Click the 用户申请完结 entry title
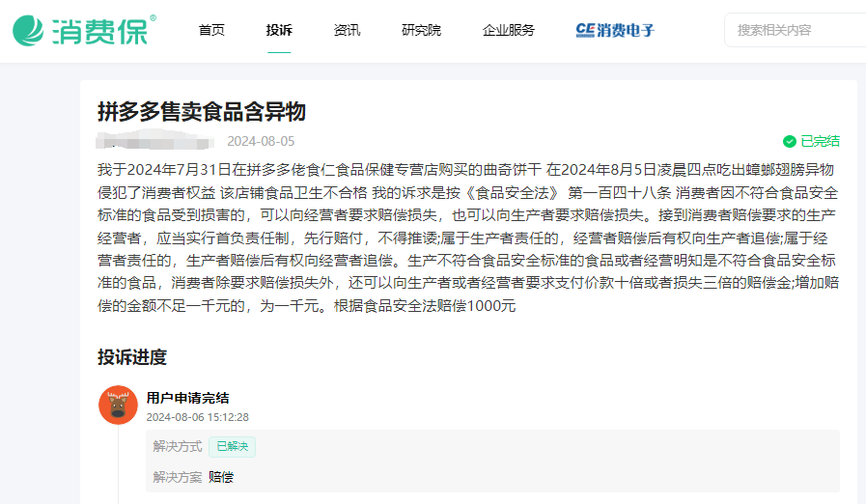This screenshot has height=504, width=866. click(188, 398)
